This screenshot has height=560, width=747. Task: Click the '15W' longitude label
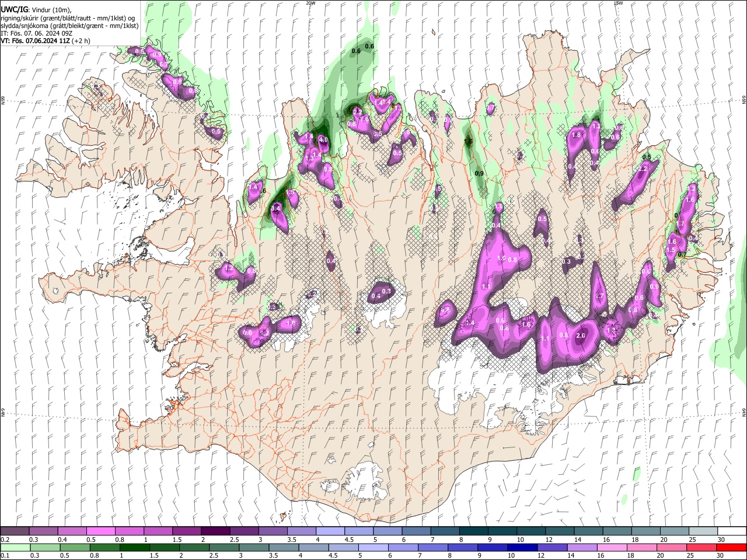618,3
